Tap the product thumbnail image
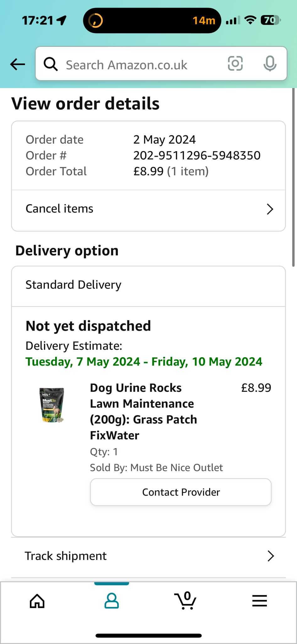 (52, 405)
